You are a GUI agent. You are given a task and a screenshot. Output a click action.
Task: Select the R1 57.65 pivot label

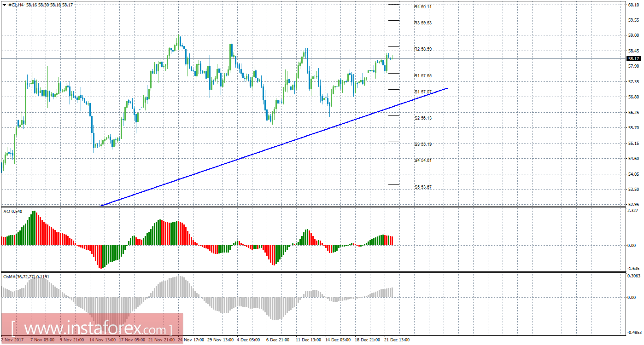[x=423, y=75]
